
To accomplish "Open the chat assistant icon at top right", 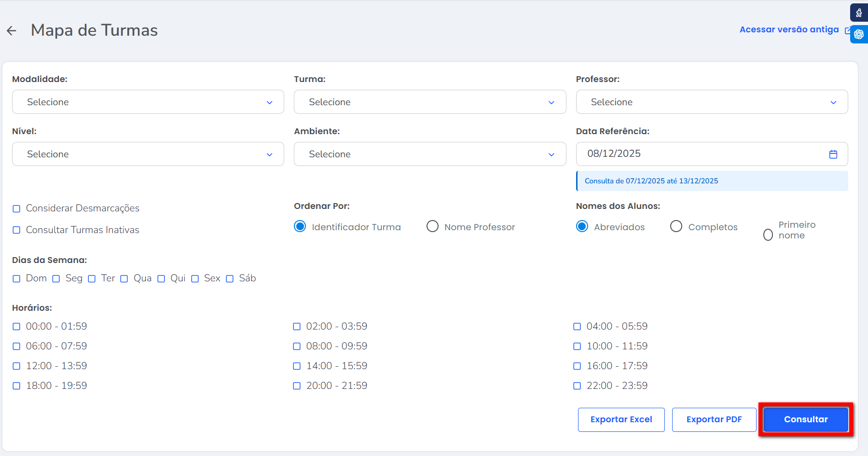I will point(859,34).
